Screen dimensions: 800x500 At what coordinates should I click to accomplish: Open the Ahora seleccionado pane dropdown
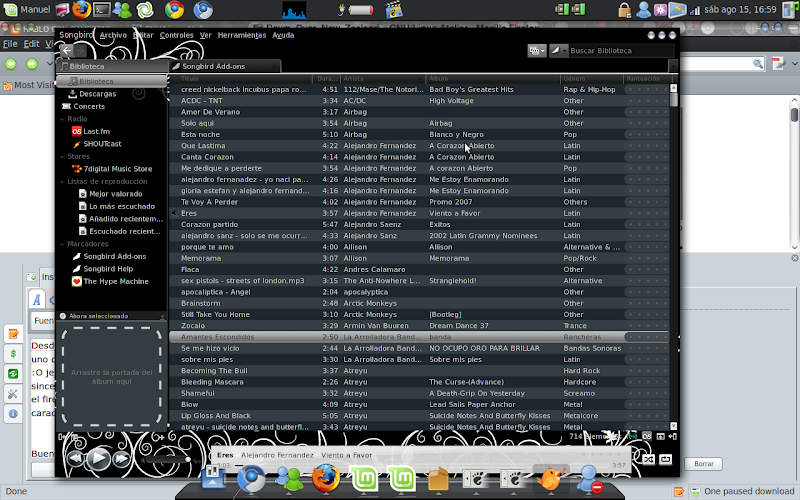pos(162,316)
